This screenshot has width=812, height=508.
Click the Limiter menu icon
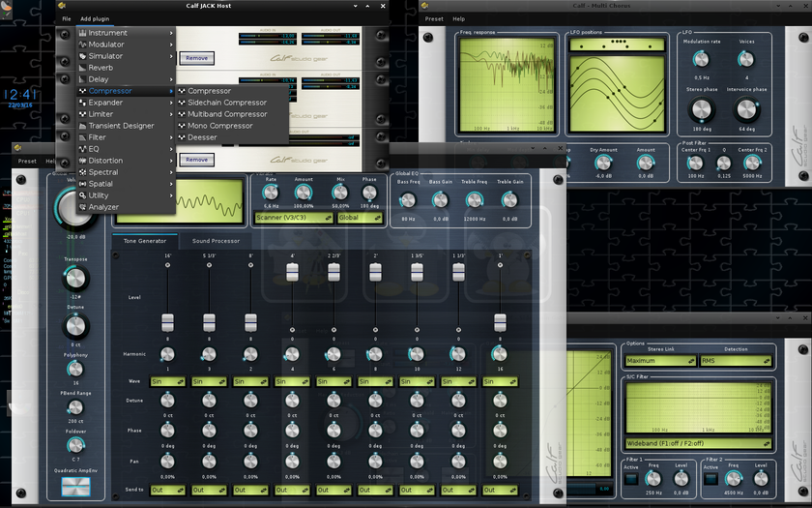[82, 114]
